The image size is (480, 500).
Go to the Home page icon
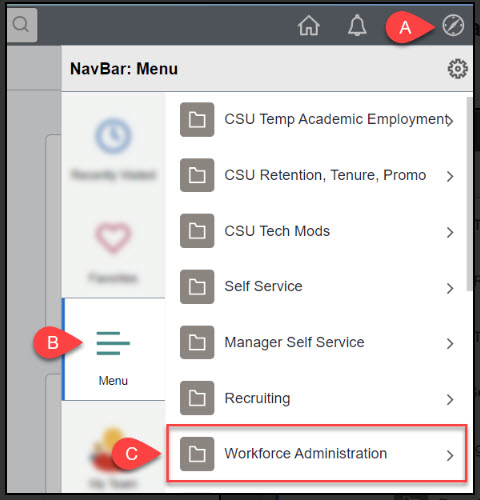pyautogui.click(x=309, y=26)
